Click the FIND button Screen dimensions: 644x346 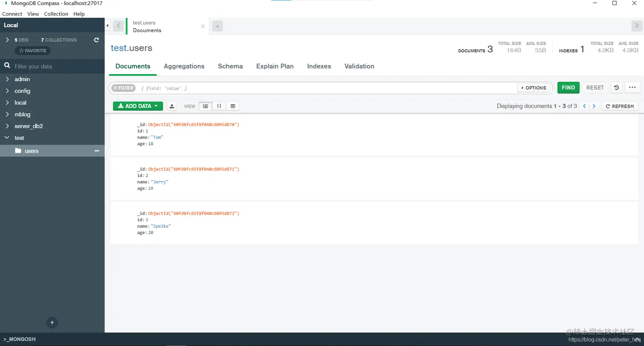568,88
